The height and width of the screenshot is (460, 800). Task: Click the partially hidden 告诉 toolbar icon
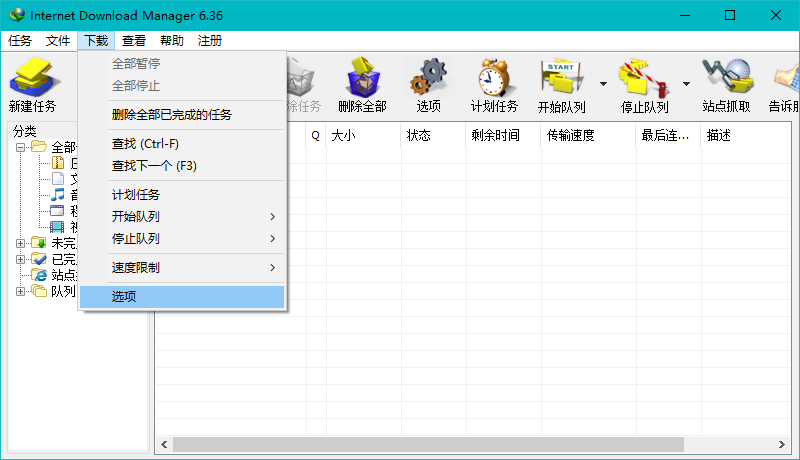[787, 79]
